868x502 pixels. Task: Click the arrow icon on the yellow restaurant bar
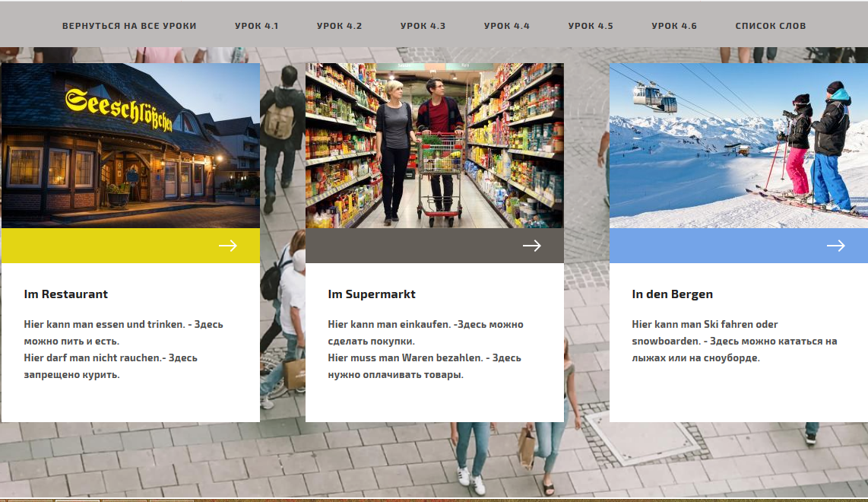(x=228, y=246)
